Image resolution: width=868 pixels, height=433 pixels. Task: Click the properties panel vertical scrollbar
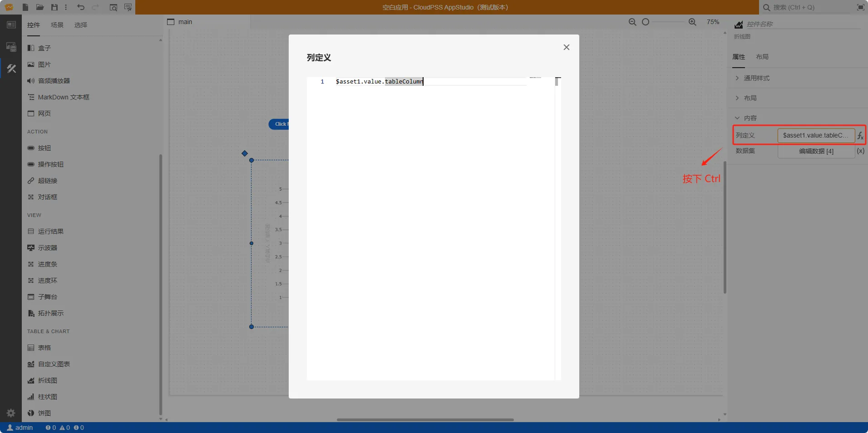(x=725, y=227)
